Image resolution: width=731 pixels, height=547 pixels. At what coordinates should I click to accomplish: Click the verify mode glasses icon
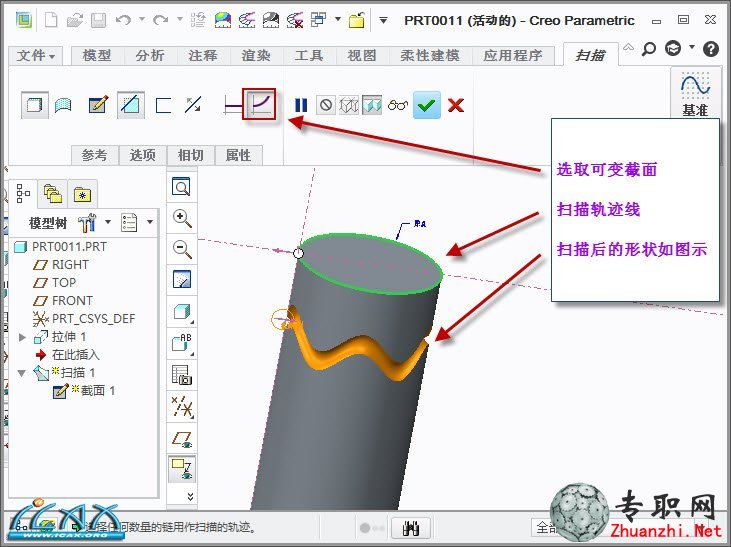click(398, 105)
